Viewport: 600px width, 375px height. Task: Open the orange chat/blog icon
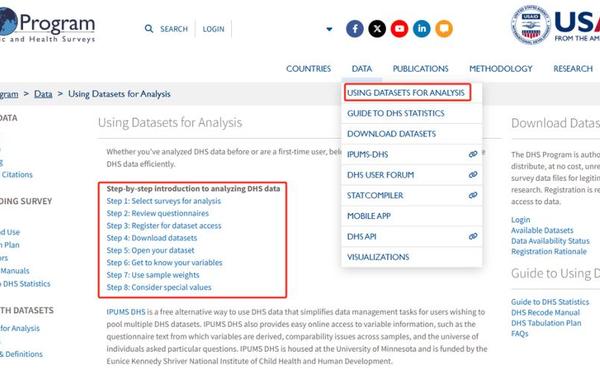coord(444,29)
